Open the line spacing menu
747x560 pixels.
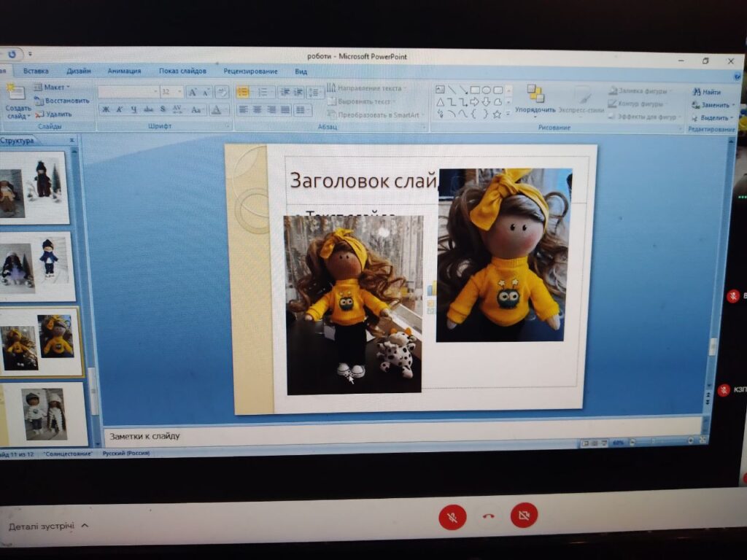[x=314, y=92]
